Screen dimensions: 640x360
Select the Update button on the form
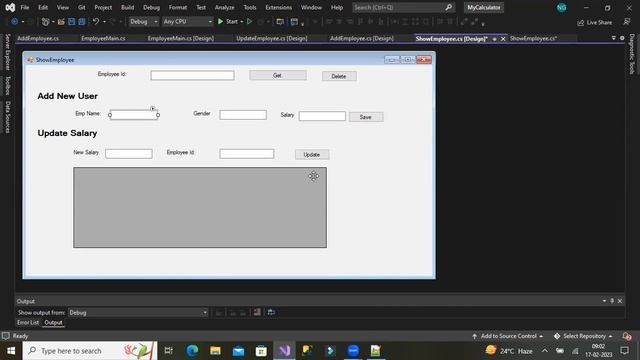(x=312, y=155)
